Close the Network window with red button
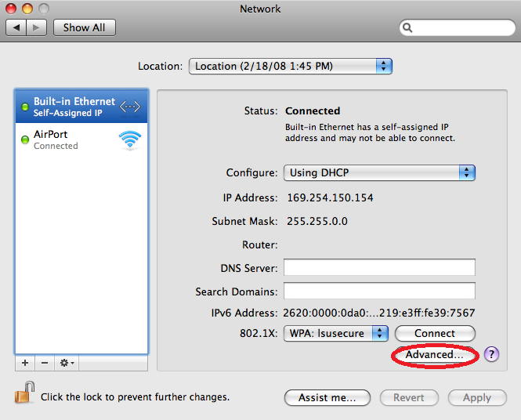 pyautogui.click(x=11, y=9)
